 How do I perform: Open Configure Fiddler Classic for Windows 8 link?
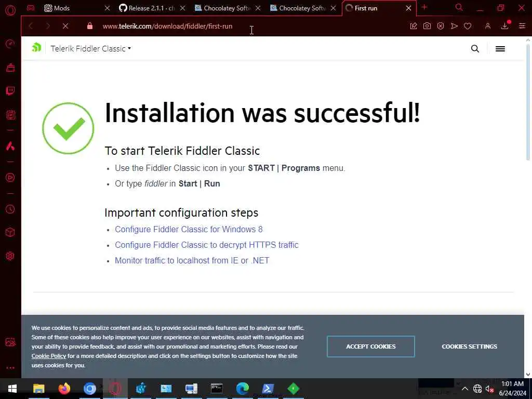pos(189,229)
